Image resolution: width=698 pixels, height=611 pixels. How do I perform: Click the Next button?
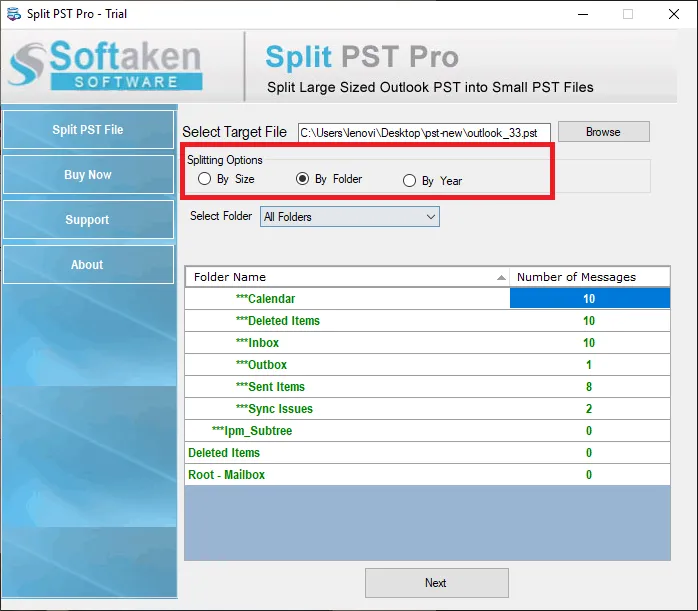click(436, 583)
